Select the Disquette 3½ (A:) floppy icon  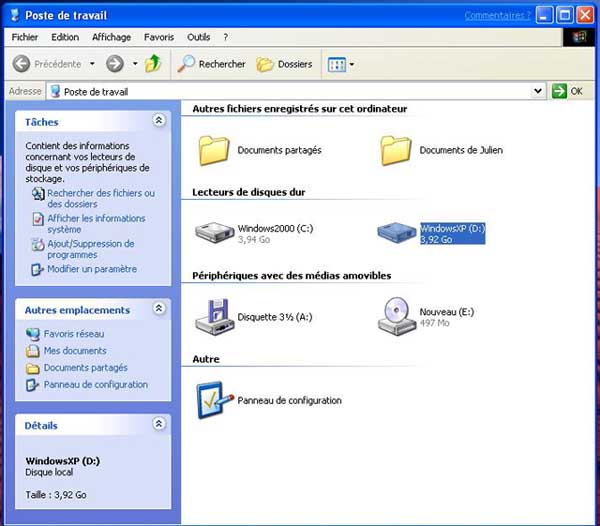coord(214,317)
